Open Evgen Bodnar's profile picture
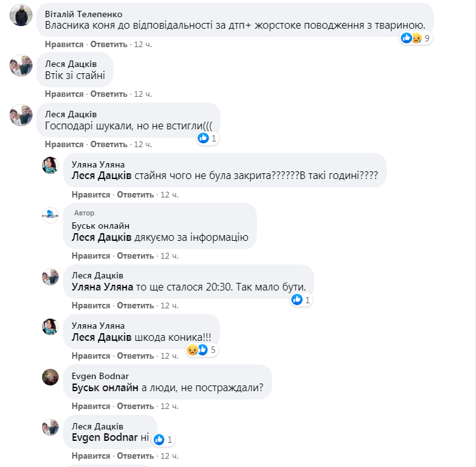 point(50,377)
